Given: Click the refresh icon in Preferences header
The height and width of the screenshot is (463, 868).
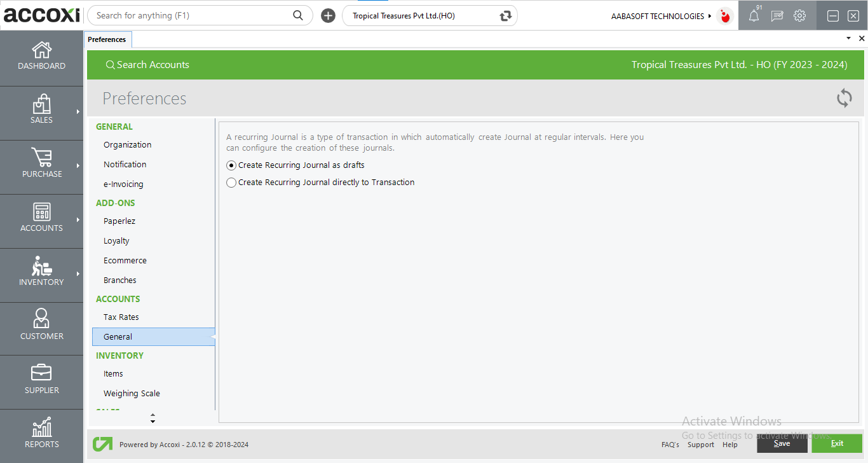Looking at the screenshot, I should pyautogui.click(x=844, y=98).
